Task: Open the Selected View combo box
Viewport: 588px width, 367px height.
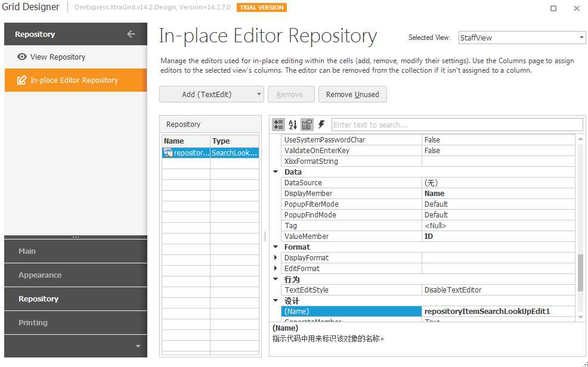Action: tap(522, 38)
